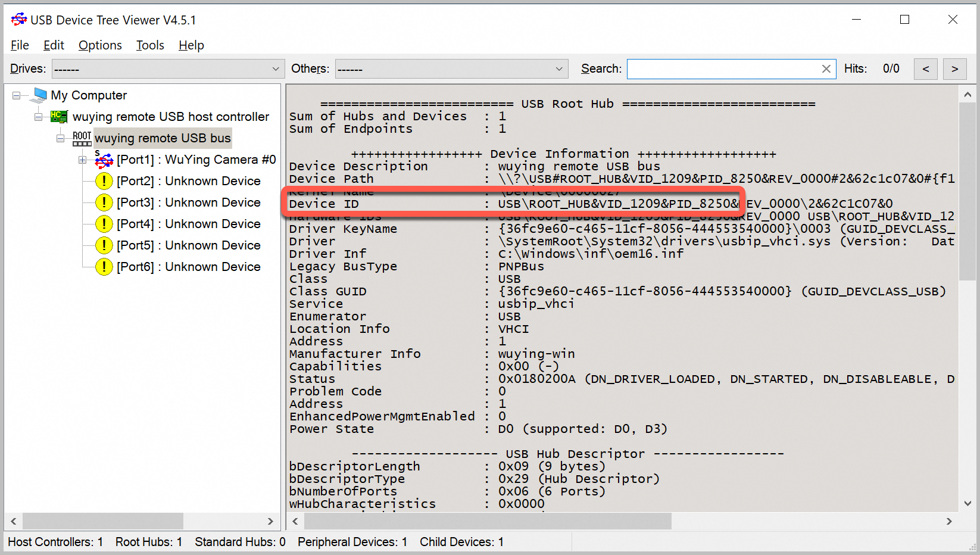Viewport: 980px width, 555px height.
Task: Expand the Port1 WuYing Camera node
Action: pos(82,160)
